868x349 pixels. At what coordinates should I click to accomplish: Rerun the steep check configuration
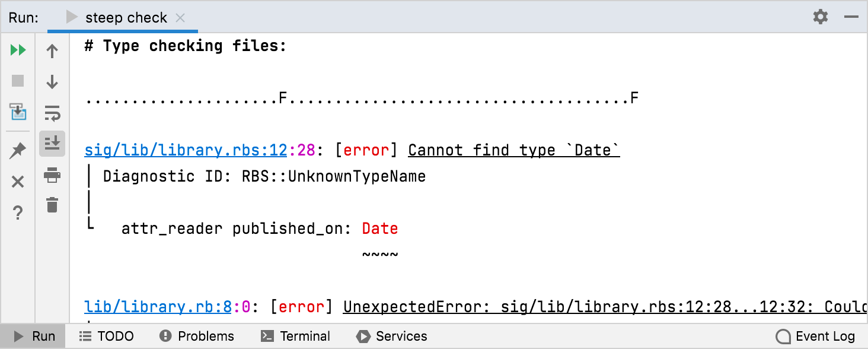[18, 50]
